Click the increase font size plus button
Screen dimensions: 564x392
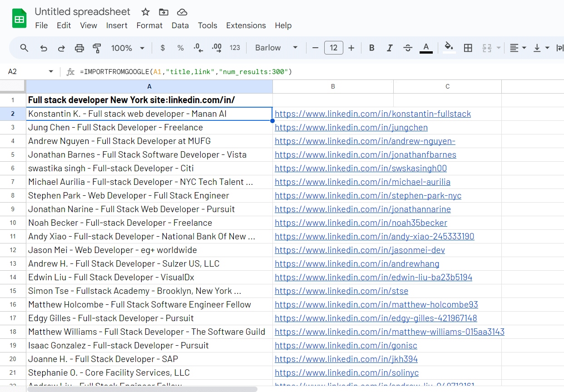click(x=351, y=48)
